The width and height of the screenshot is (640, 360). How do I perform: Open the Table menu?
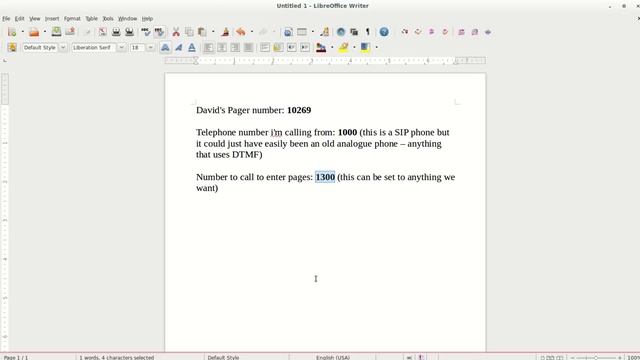tap(91, 19)
